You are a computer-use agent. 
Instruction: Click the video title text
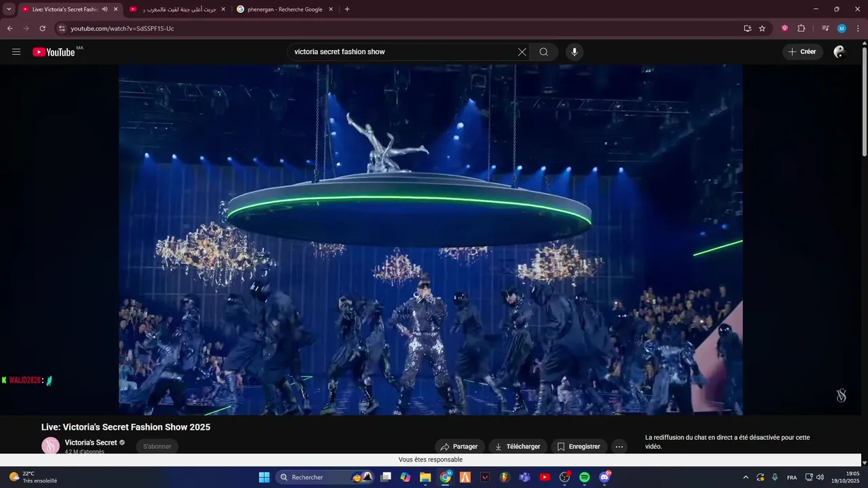(126, 427)
